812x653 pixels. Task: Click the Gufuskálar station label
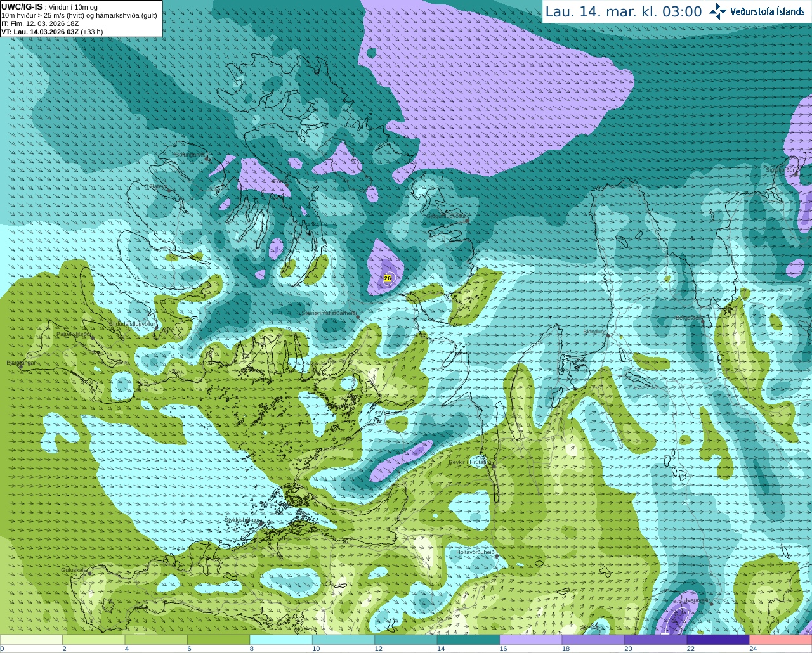point(74,570)
